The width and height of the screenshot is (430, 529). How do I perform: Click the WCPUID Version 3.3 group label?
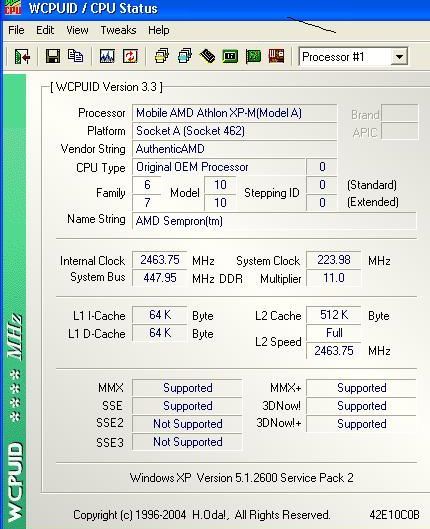106,87
